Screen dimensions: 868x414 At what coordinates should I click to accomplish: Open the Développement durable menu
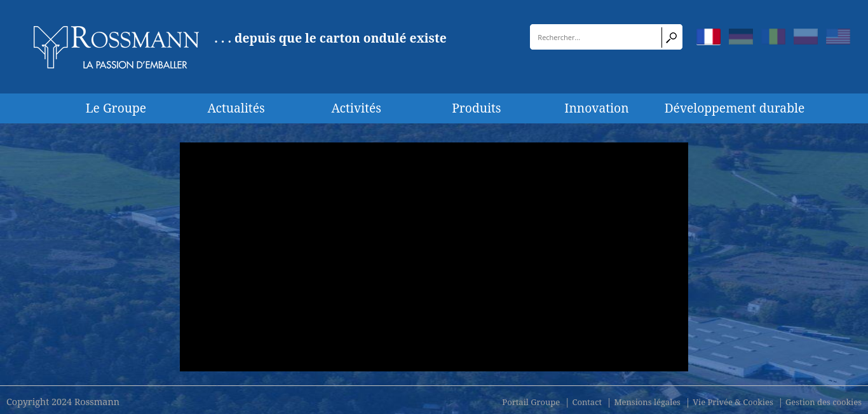[x=735, y=108]
